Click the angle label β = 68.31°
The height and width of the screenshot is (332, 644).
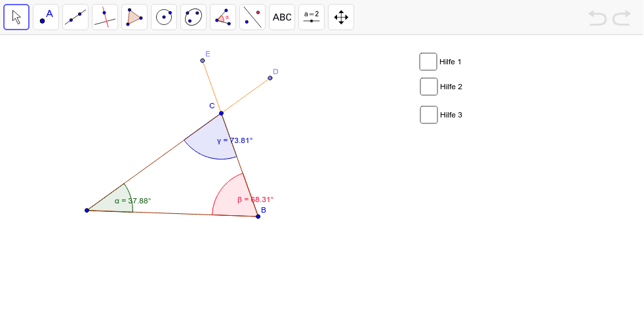pyautogui.click(x=256, y=199)
